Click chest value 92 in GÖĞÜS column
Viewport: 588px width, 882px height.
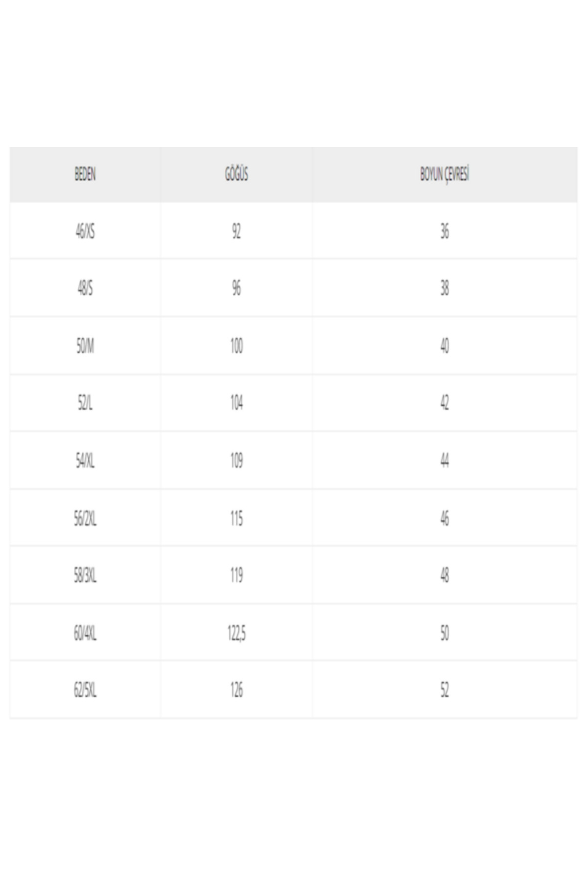(237, 231)
